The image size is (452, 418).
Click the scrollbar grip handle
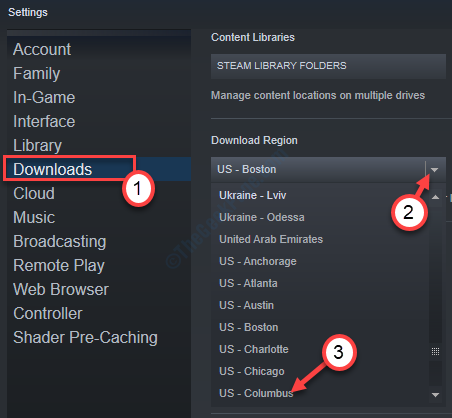pyautogui.click(x=435, y=351)
